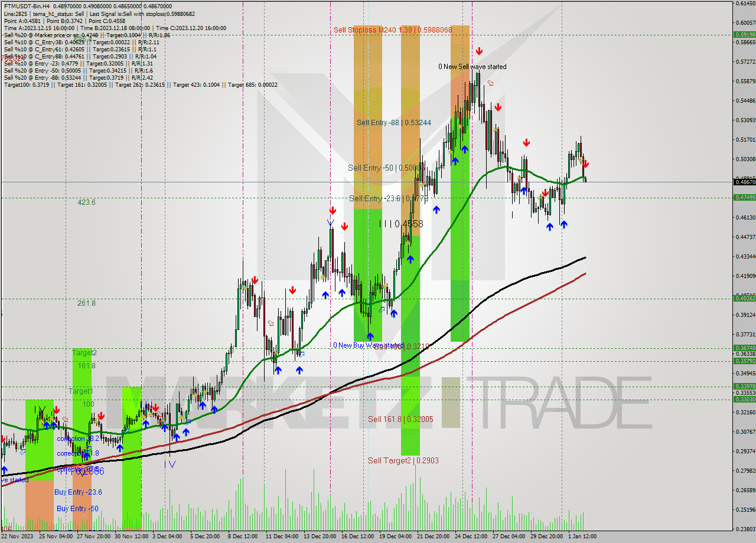Click the 0.23803 price axis value

coord(745,529)
